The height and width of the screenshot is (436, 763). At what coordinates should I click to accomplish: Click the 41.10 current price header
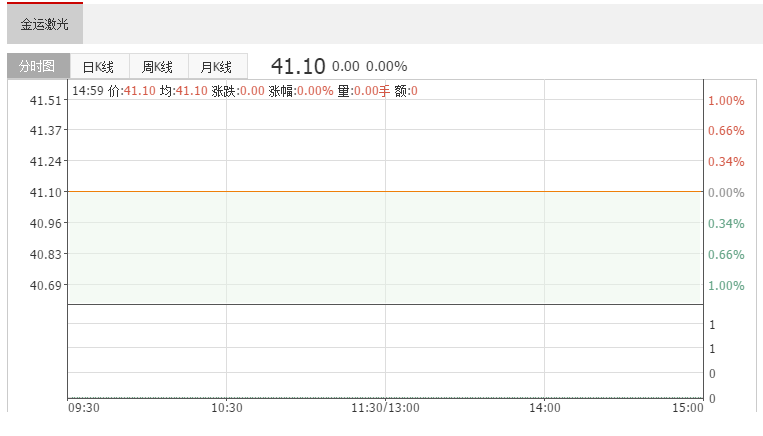298,66
